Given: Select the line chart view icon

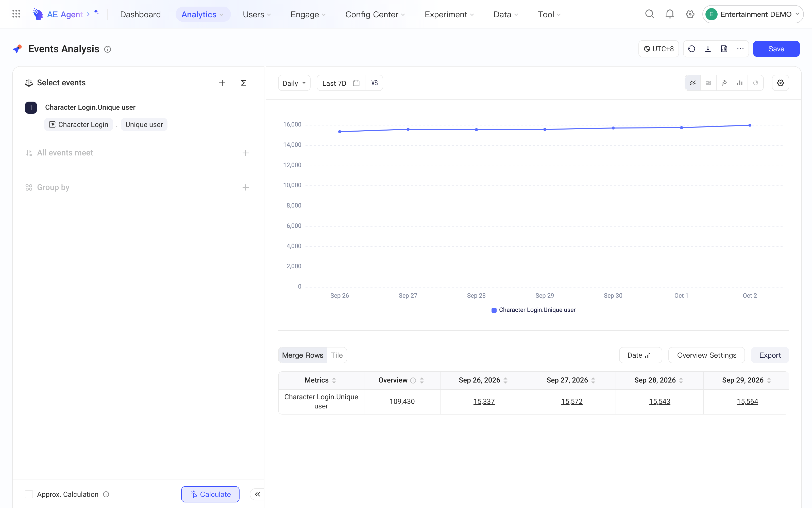Looking at the screenshot, I should pyautogui.click(x=692, y=83).
